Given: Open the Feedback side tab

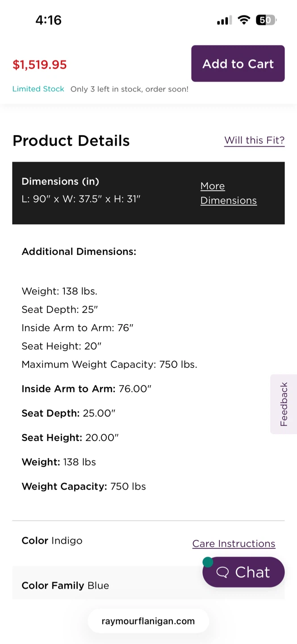Looking at the screenshot, I should point(284,404).
